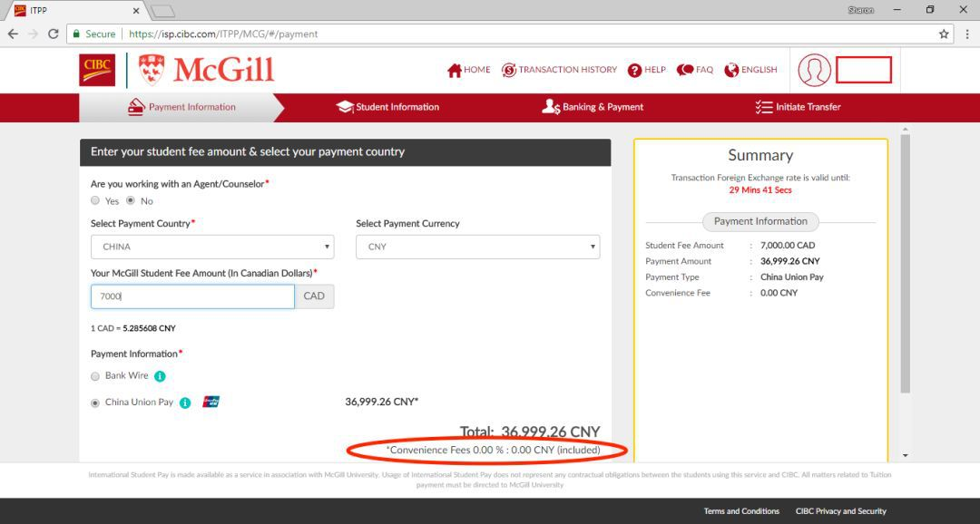
Task: Click the Home house icon
Action: coord(455,70)
